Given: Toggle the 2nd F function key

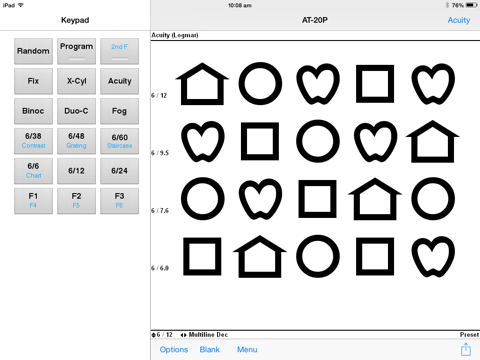Looking at the screenshot, I should (119, 51).
